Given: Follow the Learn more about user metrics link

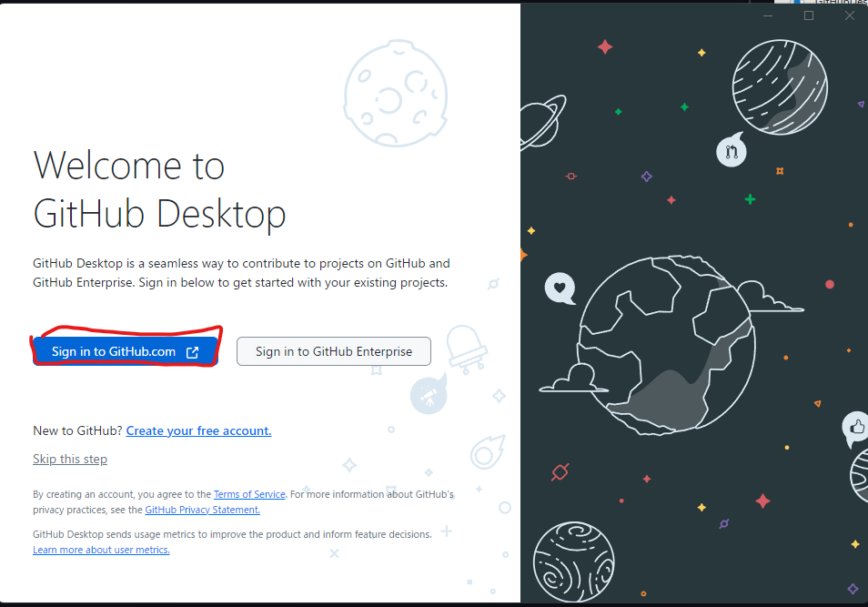Looking at the screenshot, I should pyautogui.click(x=101, y=550).
